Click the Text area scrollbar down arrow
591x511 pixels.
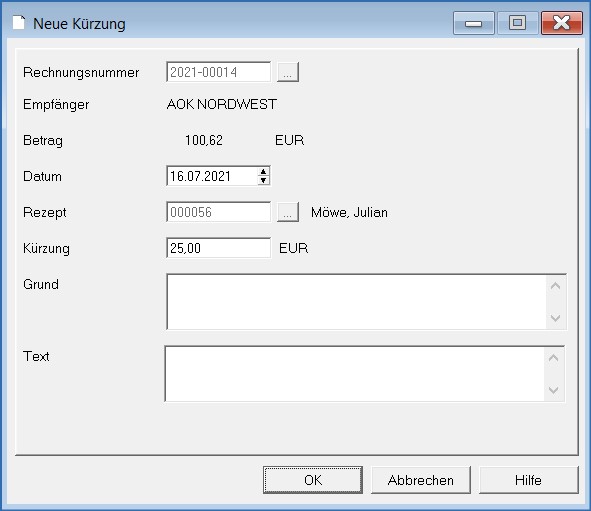tap(553, 390)
